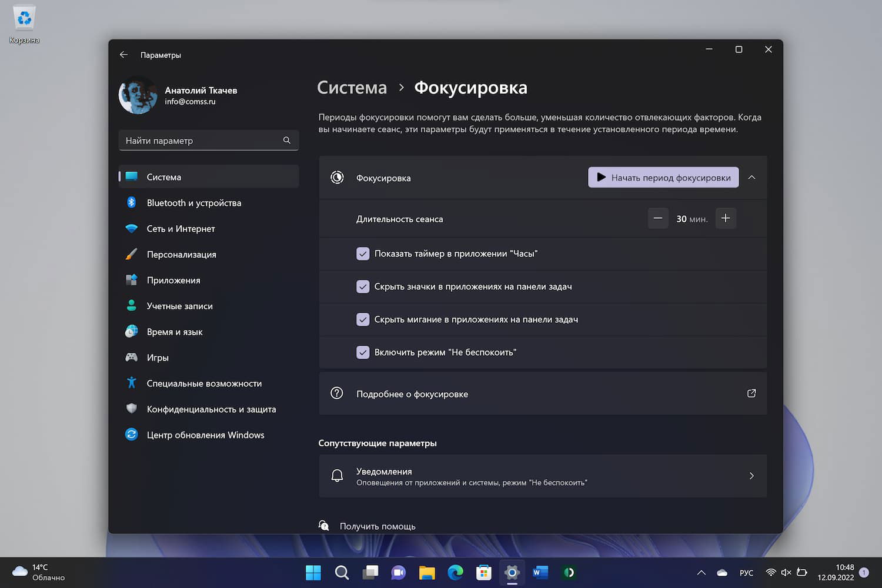Viewport: 882px width, 588px height.
Task: Click the back arrow in Параметры window
Action: (x=123, y=55)
